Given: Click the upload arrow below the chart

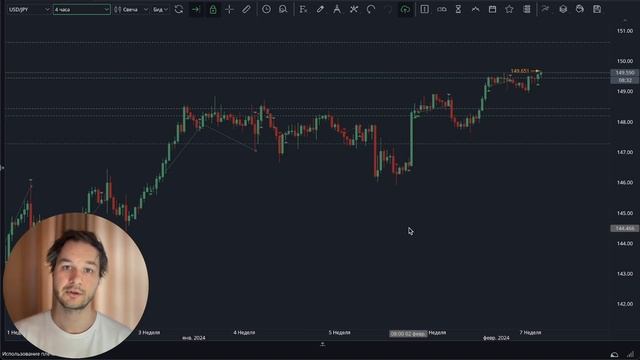Looking at the screenshot, I should [322, 344].
